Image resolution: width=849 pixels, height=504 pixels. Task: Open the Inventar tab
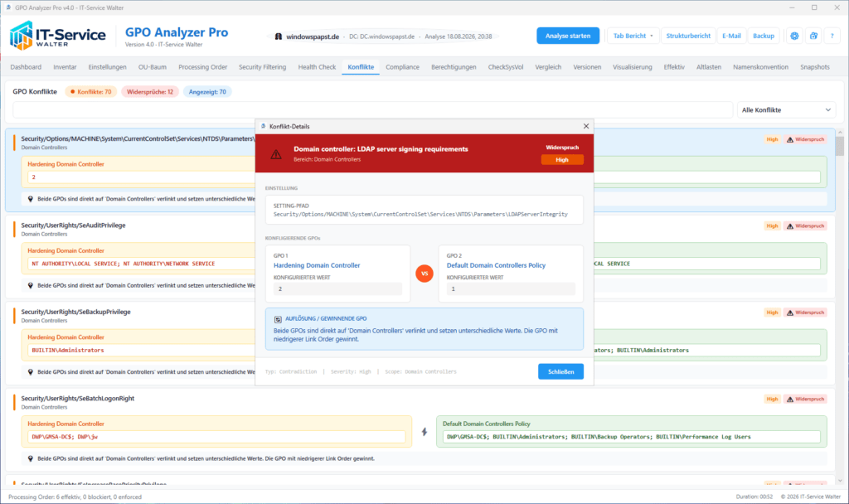click(65, 67)
